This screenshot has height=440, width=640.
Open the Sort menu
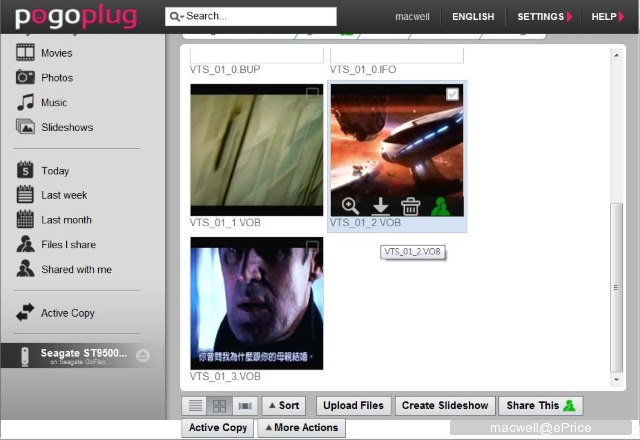[284, 406]
